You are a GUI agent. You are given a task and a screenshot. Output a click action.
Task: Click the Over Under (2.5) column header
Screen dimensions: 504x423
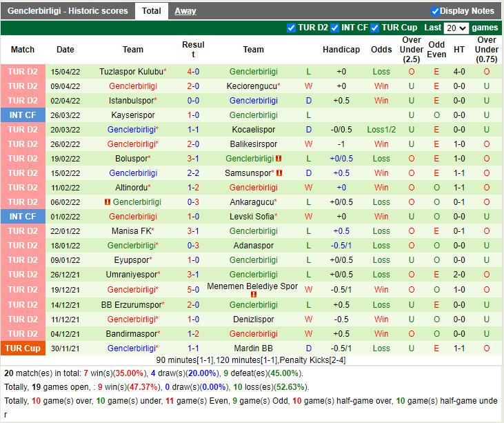tap(412, 50)
